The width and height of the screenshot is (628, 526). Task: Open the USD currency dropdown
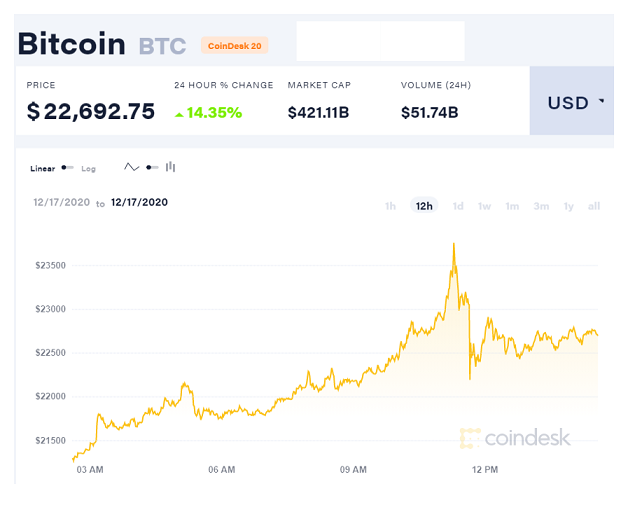572,101
